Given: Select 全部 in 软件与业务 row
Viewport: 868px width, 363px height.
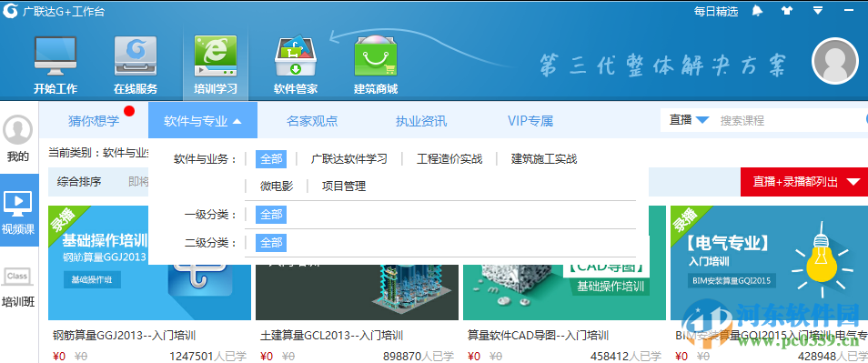Looking at the screenshot, I should coord(271,159).
